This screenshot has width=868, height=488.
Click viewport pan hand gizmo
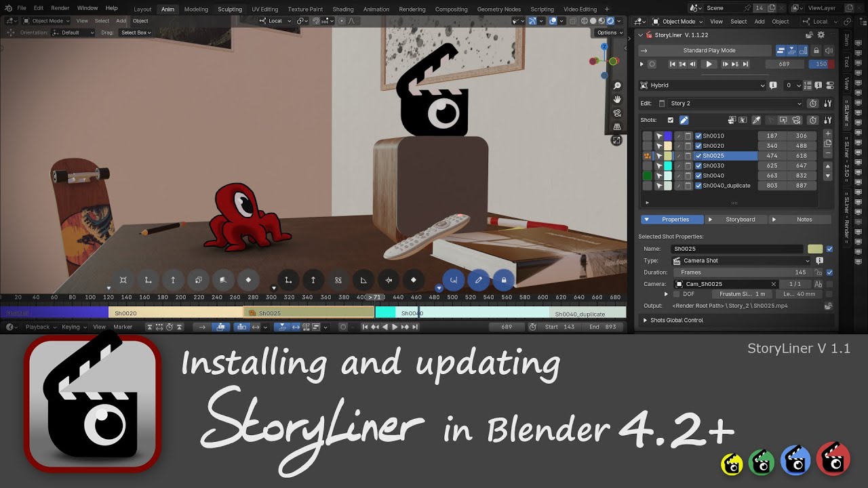click(617, 100)
